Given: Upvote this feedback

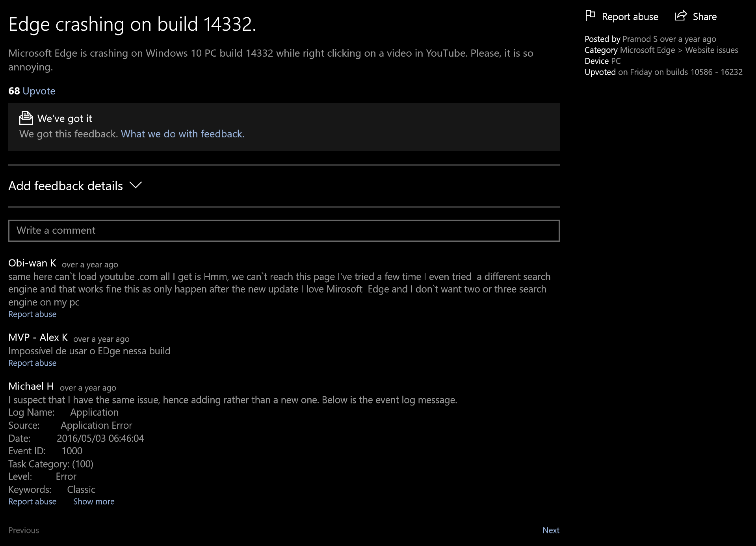Looking at the screenshot, I should click(x=39, y=91).
